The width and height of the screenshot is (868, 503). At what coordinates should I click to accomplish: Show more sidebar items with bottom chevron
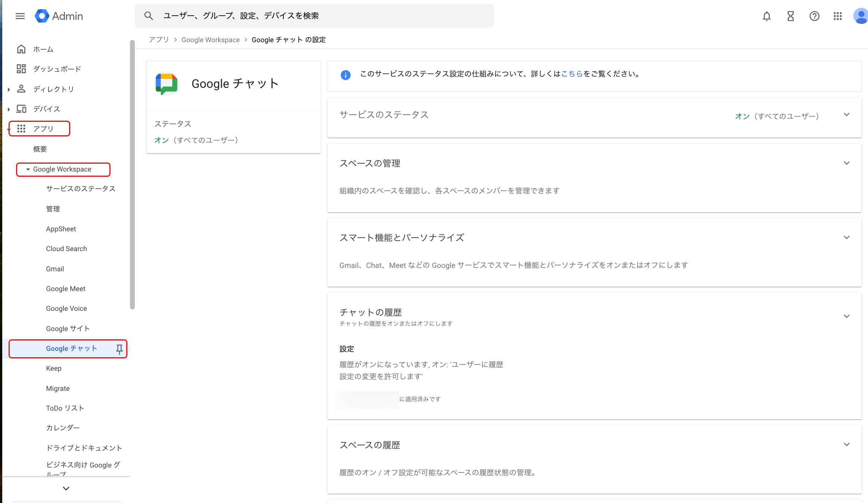coord(66,488)
